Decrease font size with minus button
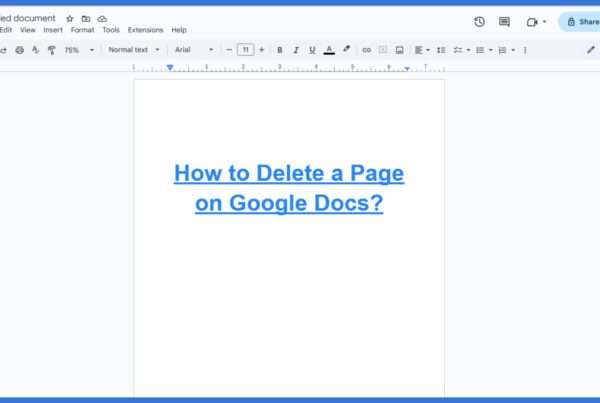 pyautogui.click(x=228, y=50)
